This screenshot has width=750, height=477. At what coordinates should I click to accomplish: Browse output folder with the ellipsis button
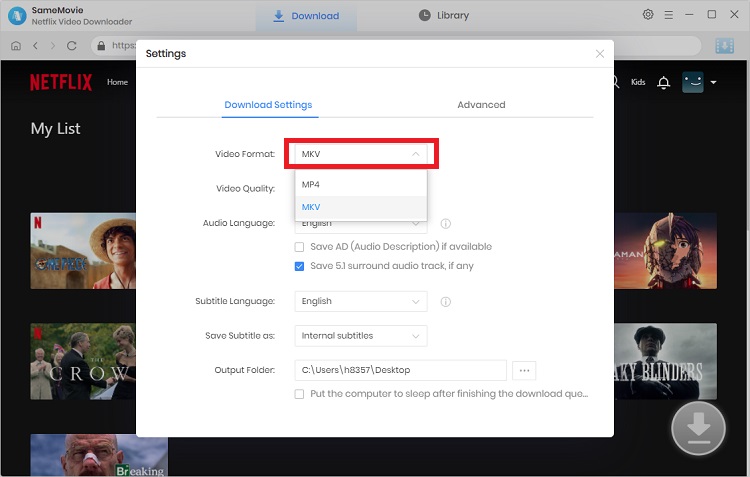(x=524, y=370)
